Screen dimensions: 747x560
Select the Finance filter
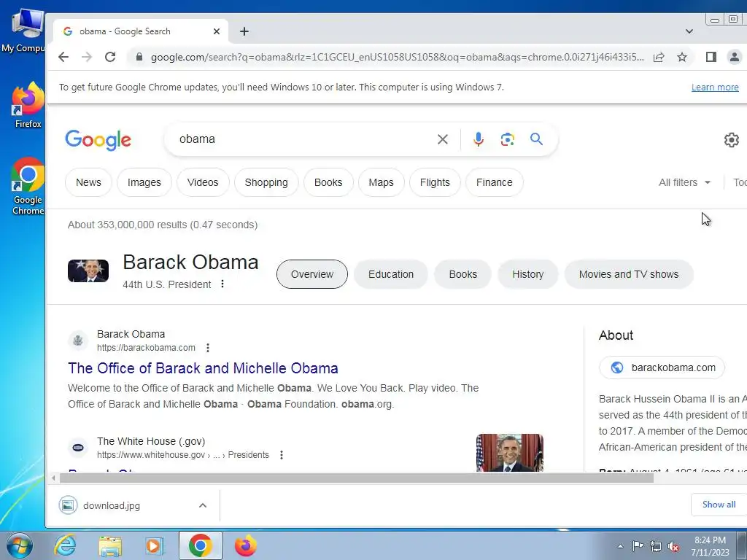495,182
